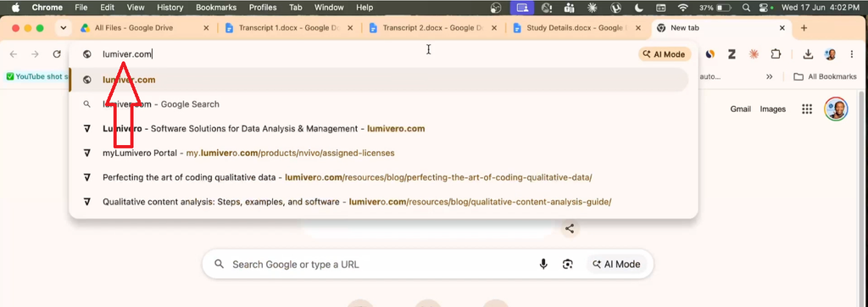Select the lumiver.com URL suggestion
868x307 pixels.
click(x=379, y=80)
